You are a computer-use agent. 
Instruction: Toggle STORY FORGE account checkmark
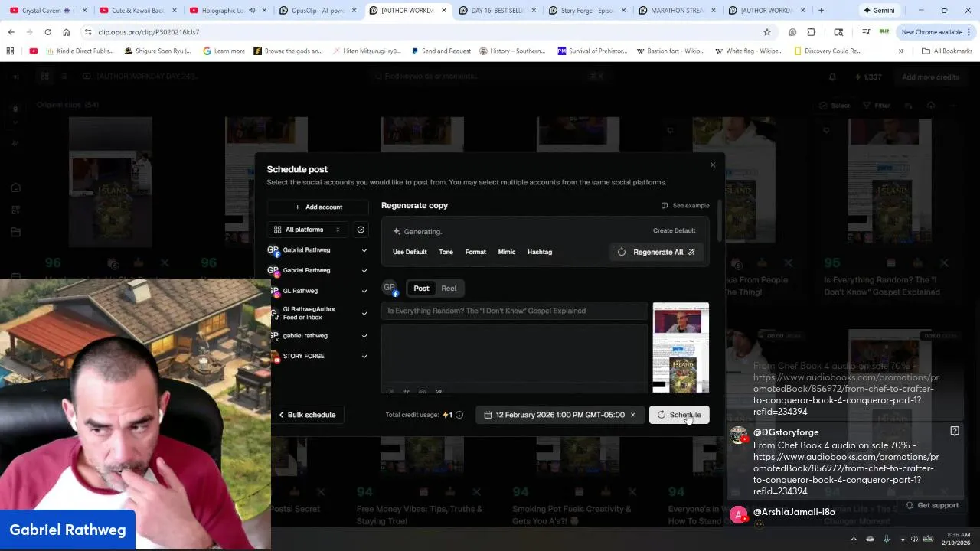coord(364,356)
